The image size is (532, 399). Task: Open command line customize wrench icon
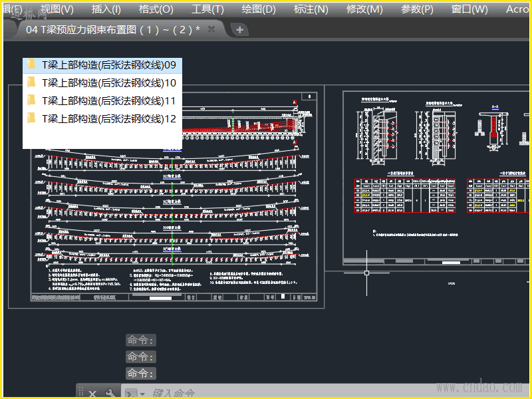[110, 393]
